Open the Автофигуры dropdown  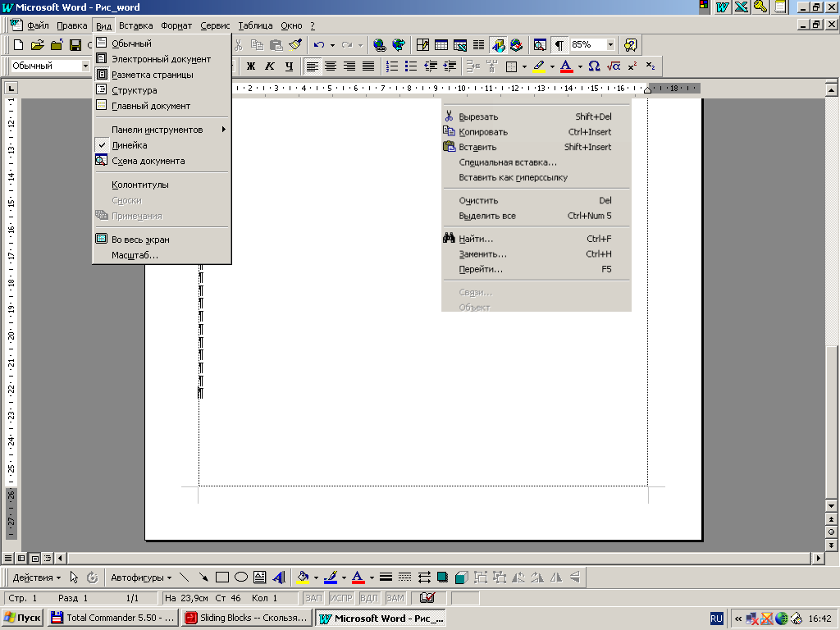click(141, 577)
